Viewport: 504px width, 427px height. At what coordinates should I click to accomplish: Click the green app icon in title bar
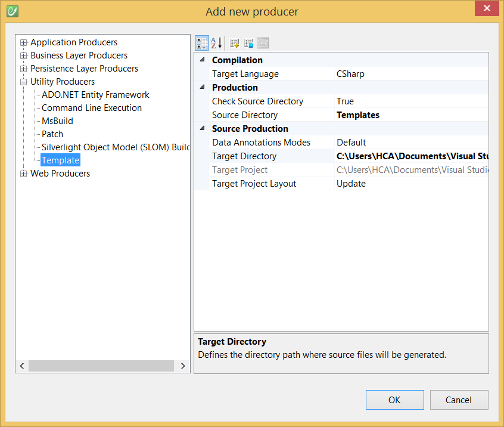tap(12, 11)
